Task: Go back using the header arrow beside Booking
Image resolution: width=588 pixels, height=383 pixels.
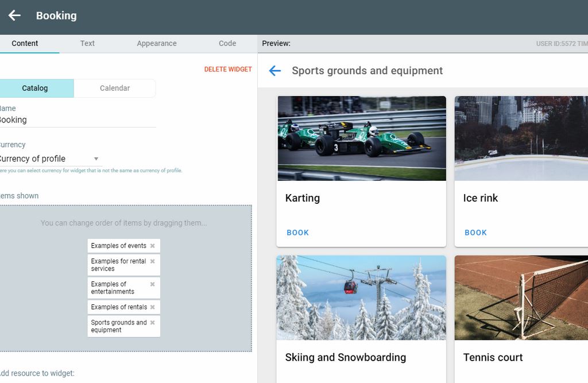Action: (14, 16)
